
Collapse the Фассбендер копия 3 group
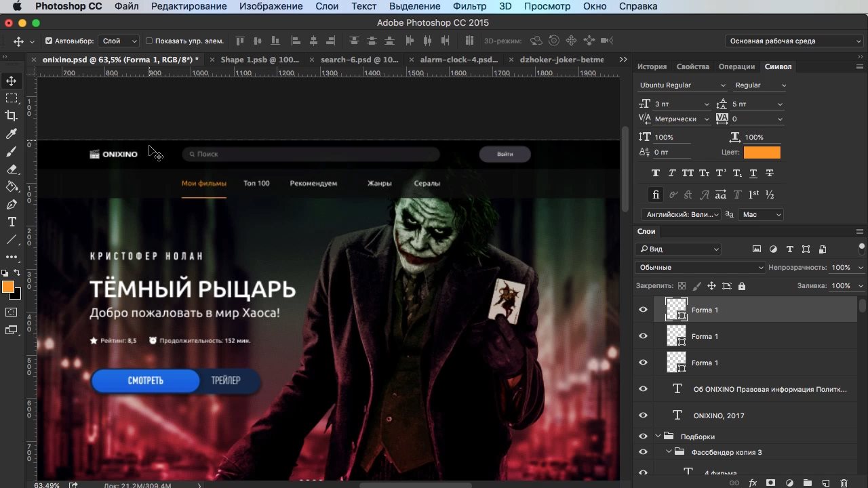click(669, 452)
